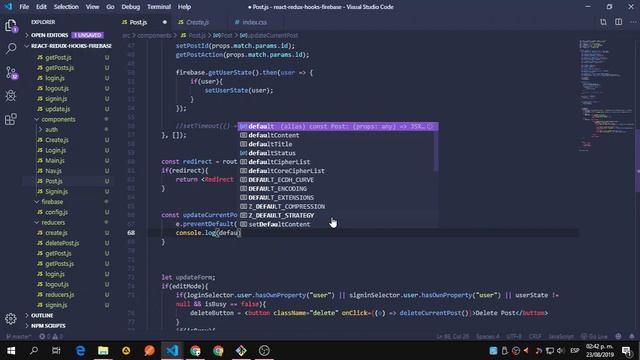The width and height of the screenshot is (640, 360).
Task: Open the Windows Action Center icon
Action: click(627, 351)
